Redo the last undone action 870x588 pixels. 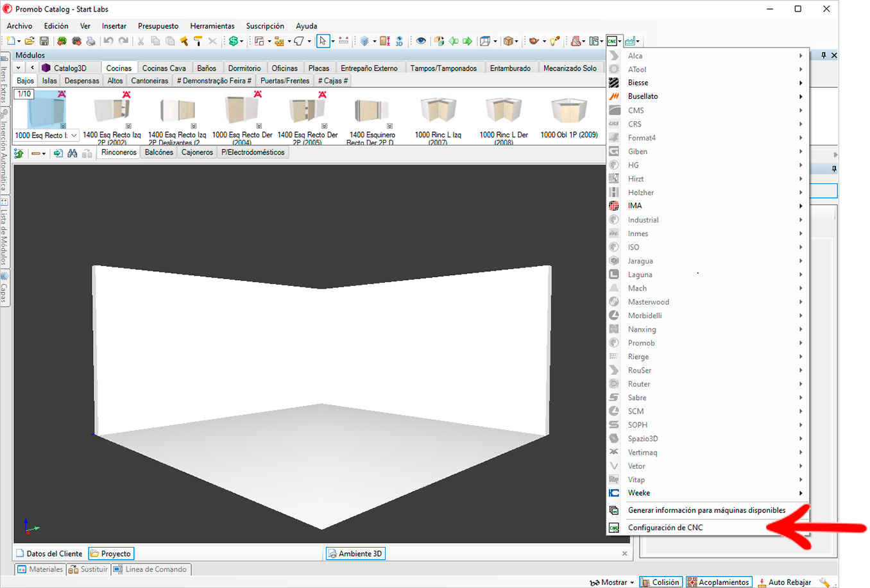point(123,41)
